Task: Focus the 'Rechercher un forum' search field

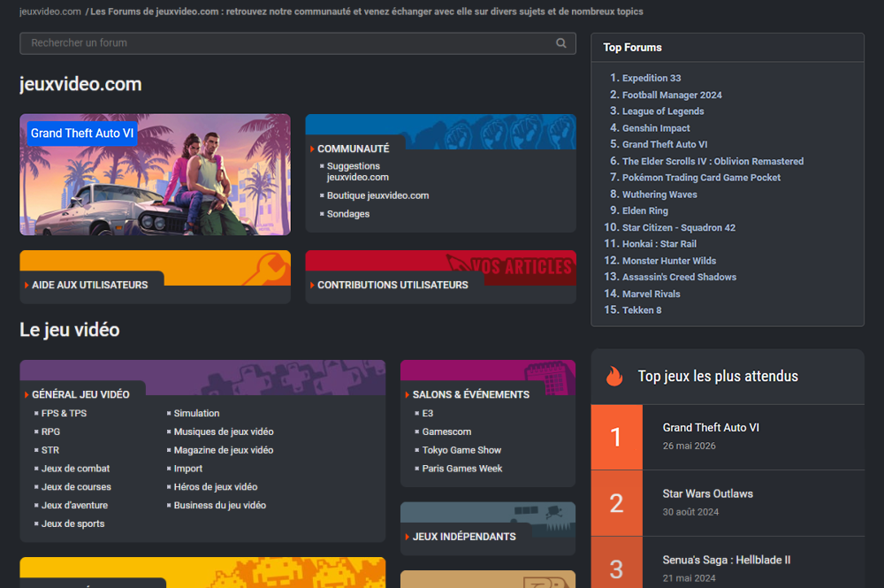Action: click(298, 42)
